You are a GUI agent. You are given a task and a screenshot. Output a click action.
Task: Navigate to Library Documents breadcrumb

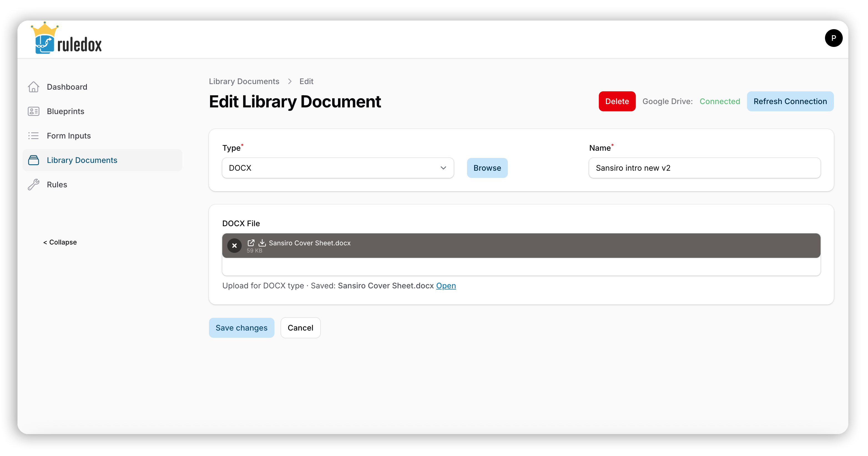244,81
